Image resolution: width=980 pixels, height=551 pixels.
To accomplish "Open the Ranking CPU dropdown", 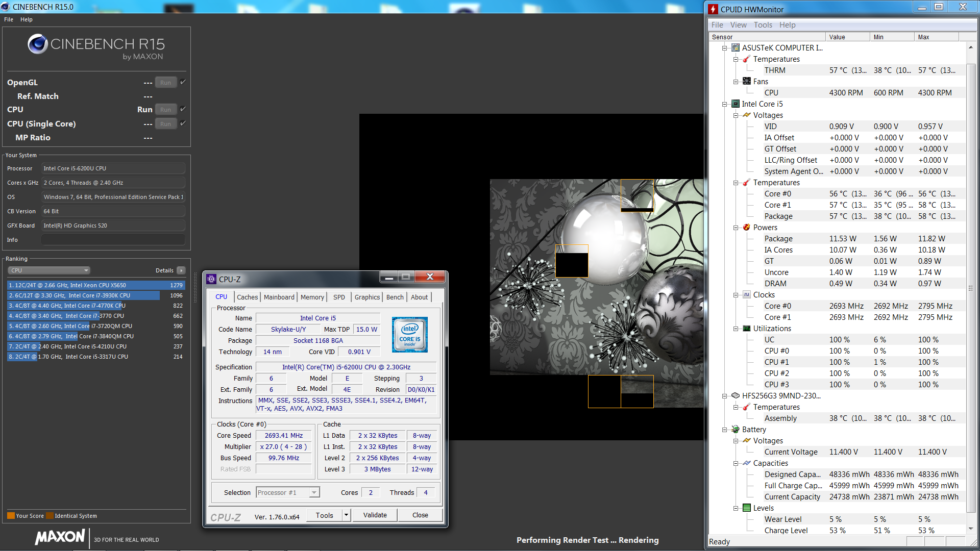I will [x=48, y=270].
